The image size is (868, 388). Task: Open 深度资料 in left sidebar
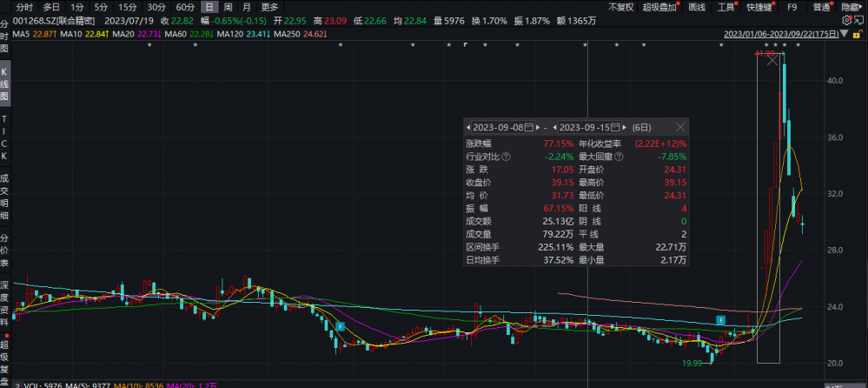pos(4,304)
